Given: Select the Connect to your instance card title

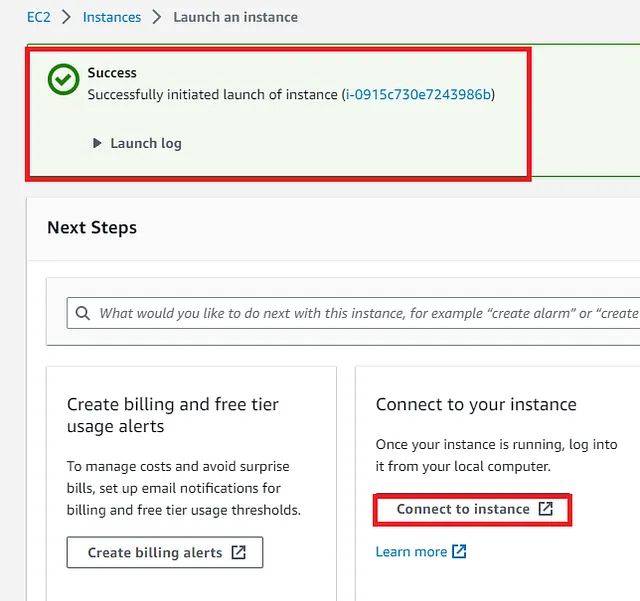Looking at the screenshot, I should click(x=476, y=405).
